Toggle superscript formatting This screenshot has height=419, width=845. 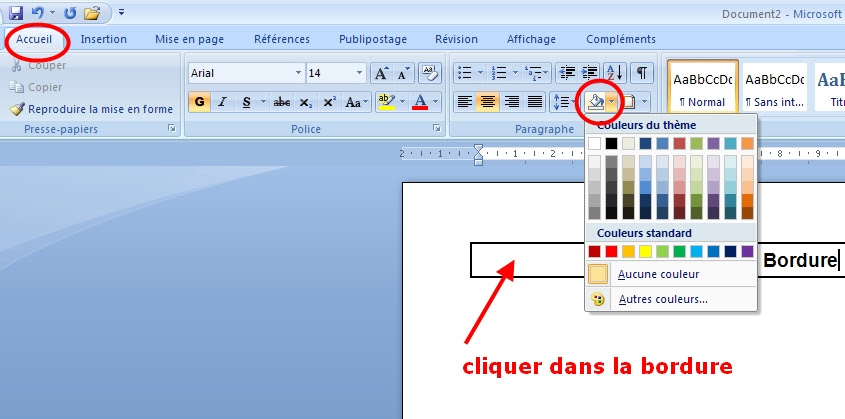click(329, 102)
